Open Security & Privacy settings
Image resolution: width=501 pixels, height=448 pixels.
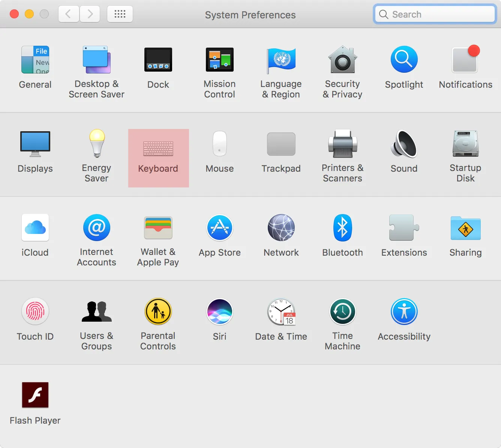point(342,71)
